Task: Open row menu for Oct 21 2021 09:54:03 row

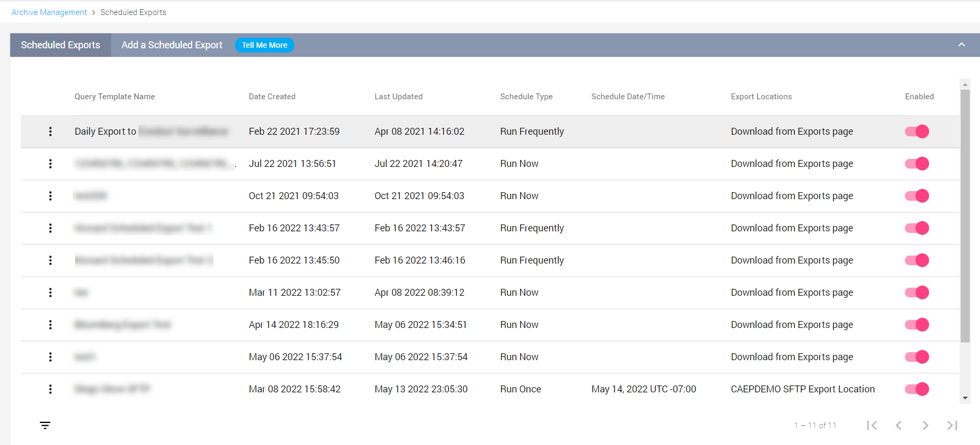Action: pos(50,196)
